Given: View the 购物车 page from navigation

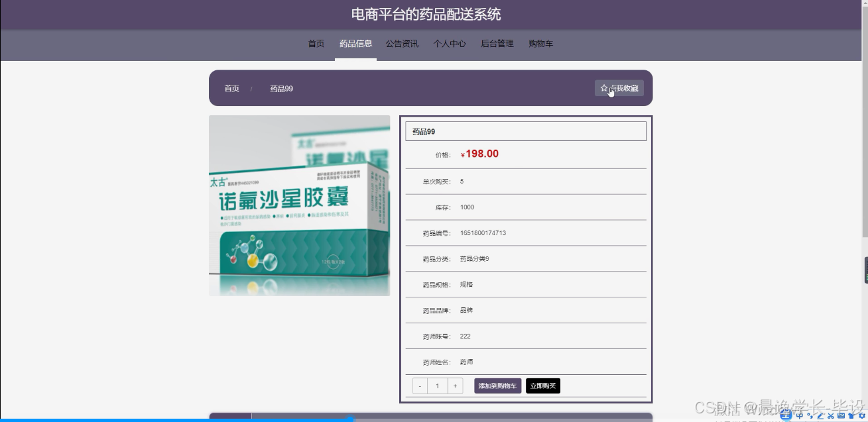Looking at the screenshot, I should [541, 44].
